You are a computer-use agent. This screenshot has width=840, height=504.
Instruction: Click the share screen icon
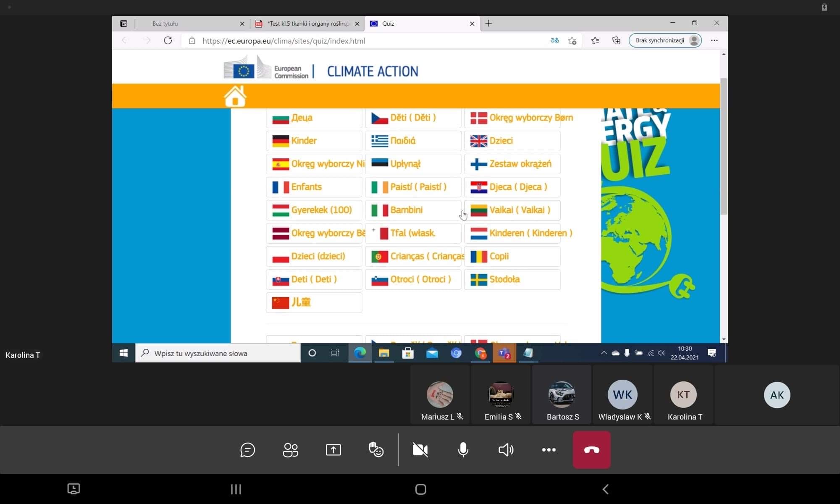point(333,450)
